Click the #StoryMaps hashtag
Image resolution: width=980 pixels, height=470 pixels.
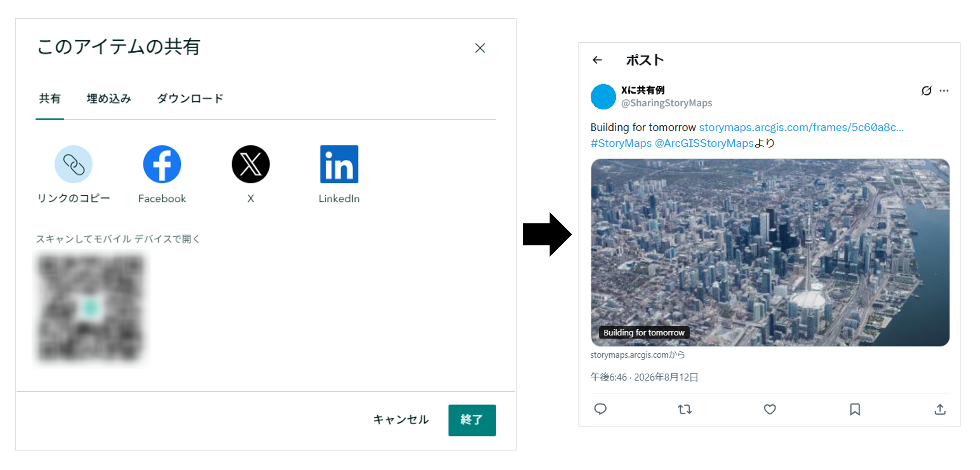621,143
